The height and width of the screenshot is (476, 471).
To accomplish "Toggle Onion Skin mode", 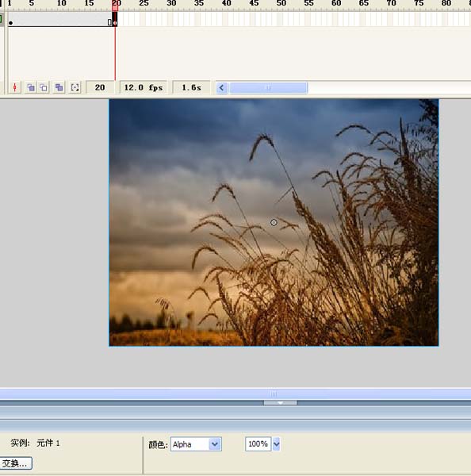I will coord(31,88).
